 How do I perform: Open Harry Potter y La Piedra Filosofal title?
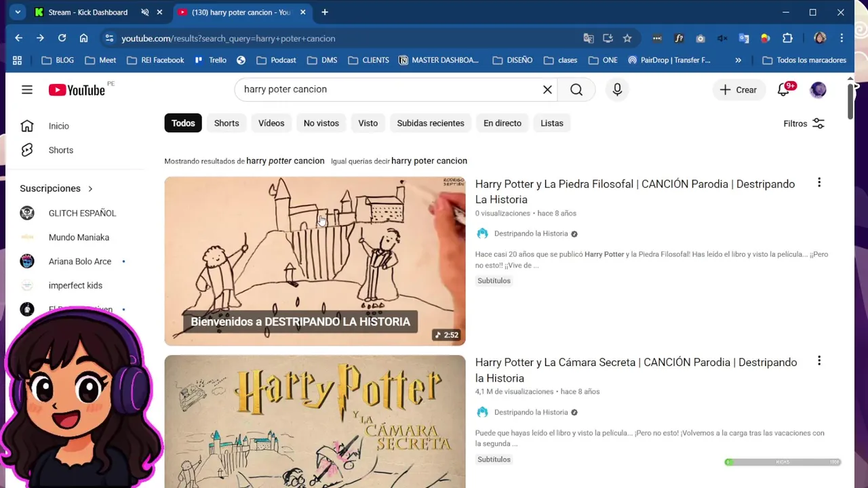(x=635, y=191)
